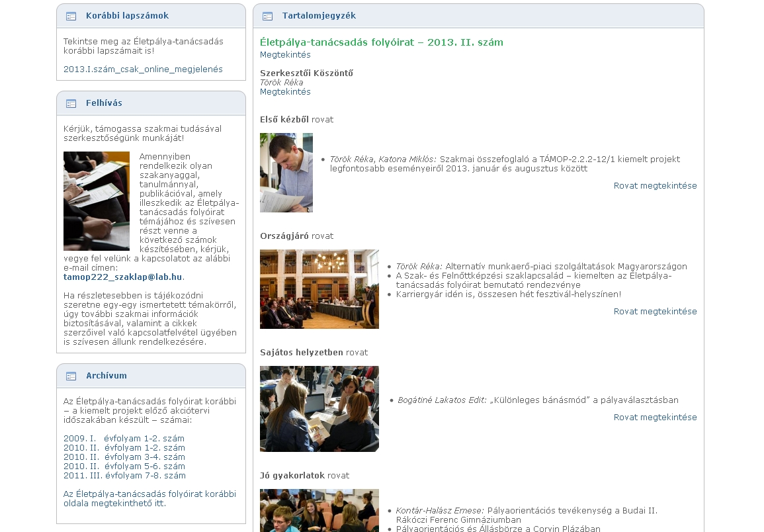Open 2010. II. évfolyam 3-4. szám
Image resolution: width=764 pixels, height=532 pixels.
(x=124, y=457)
